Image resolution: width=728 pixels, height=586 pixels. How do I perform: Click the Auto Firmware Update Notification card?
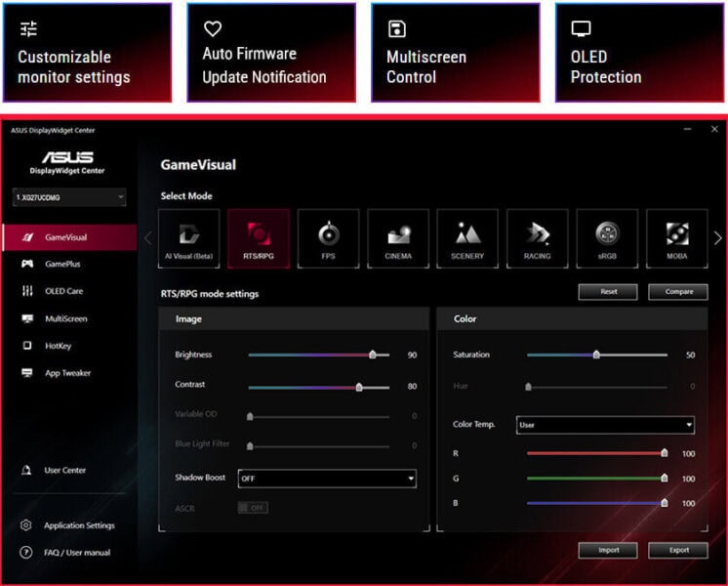point(271,53)
